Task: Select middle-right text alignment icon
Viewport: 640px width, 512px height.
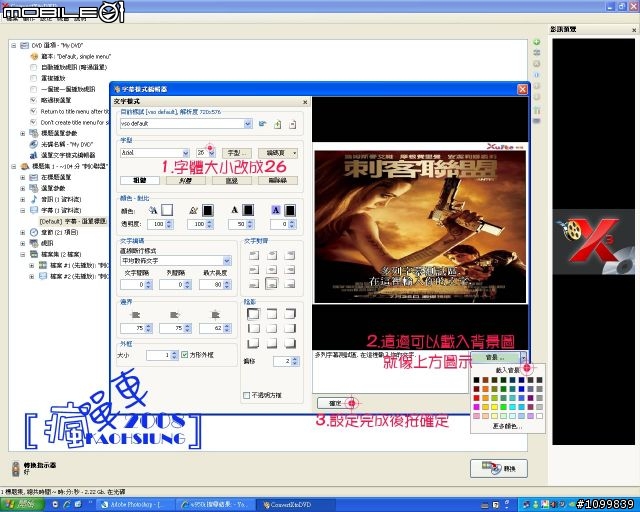Action: pos(290,270)
